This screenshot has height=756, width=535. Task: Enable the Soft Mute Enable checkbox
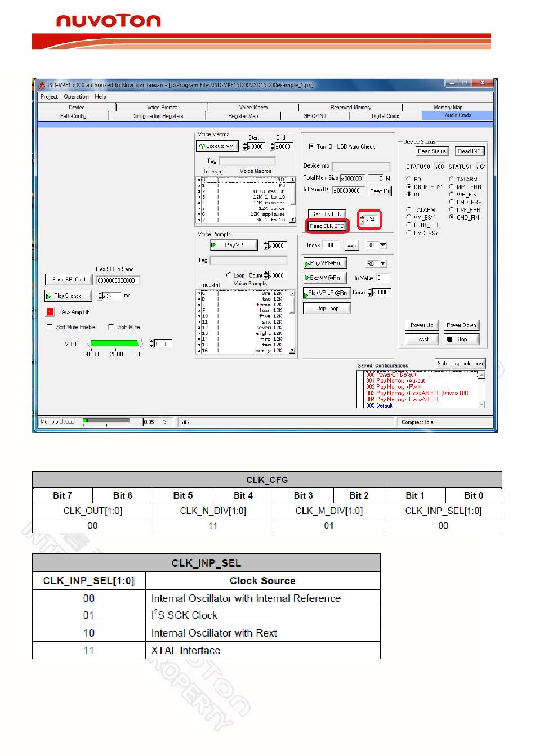click(x=50, y=327)
